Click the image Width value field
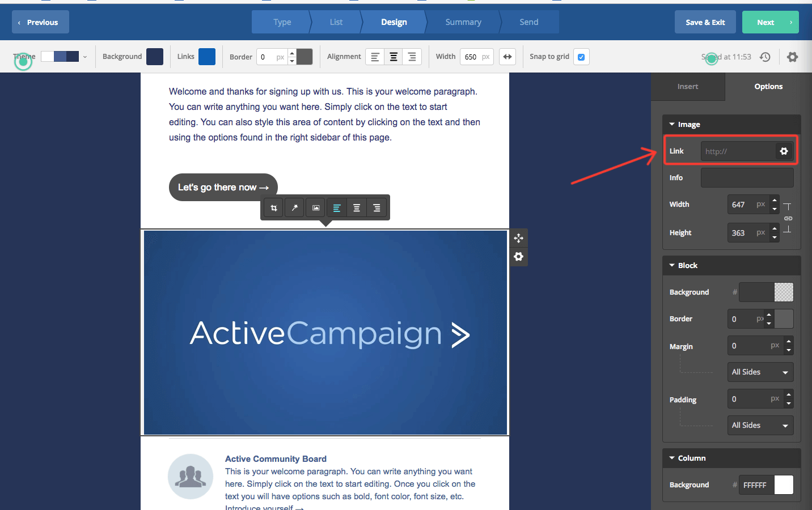 tap(748, 205)
